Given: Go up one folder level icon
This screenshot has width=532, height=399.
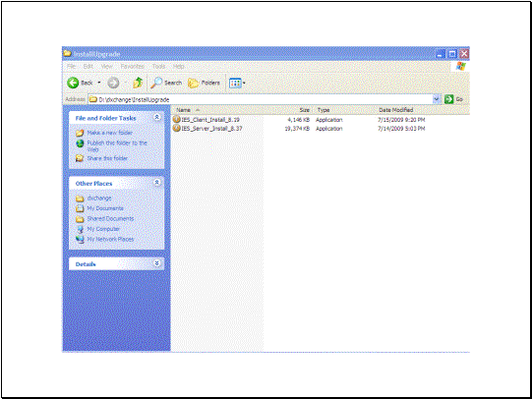Looking at the screenshot, I should pyautogui.click(x=138, y=83).
